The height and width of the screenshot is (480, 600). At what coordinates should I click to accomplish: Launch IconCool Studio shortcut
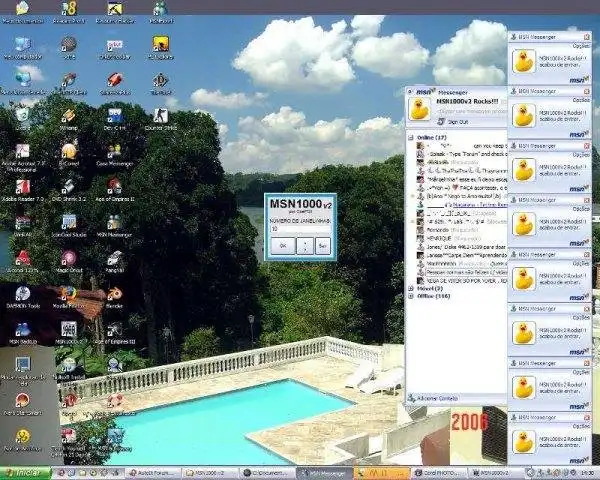(69, 224)
